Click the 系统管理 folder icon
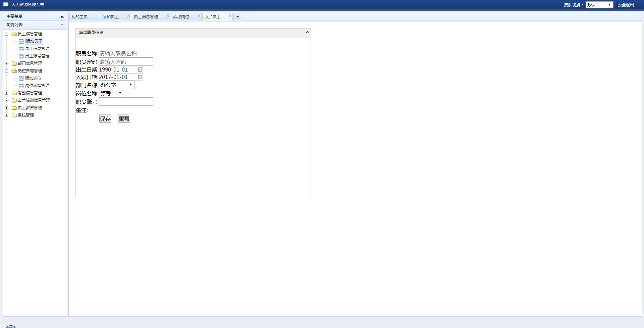The width and height of the screenshot is (644, 328). (14, 115)
